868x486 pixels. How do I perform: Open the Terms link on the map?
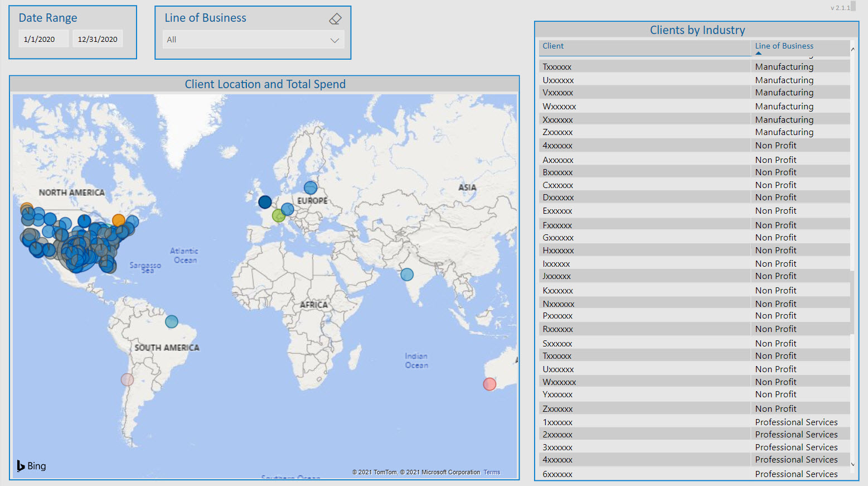pos(491,472)
